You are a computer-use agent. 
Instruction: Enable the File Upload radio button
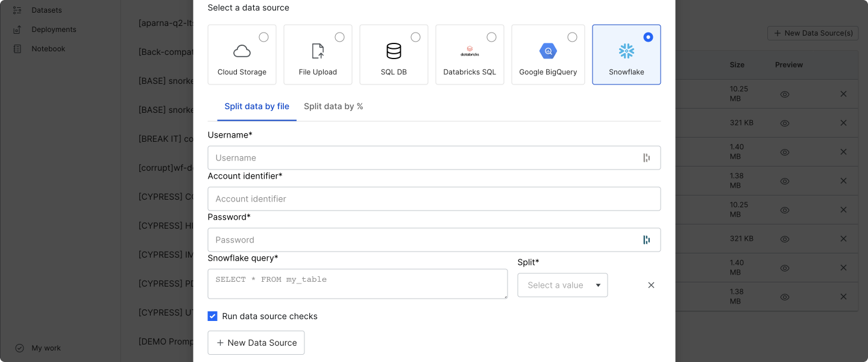pos(339,37)
